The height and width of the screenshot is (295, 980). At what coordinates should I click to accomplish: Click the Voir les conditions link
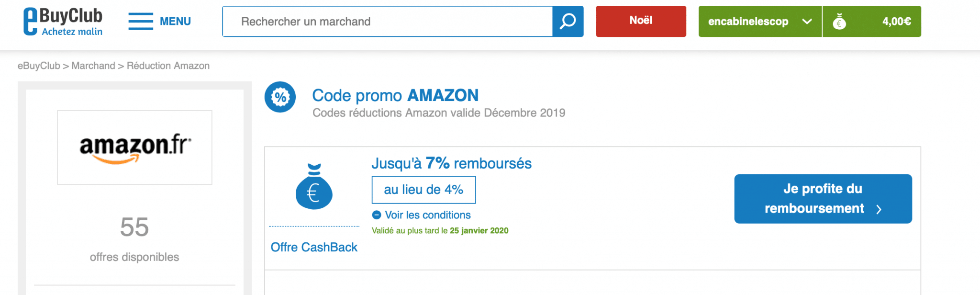428,215
